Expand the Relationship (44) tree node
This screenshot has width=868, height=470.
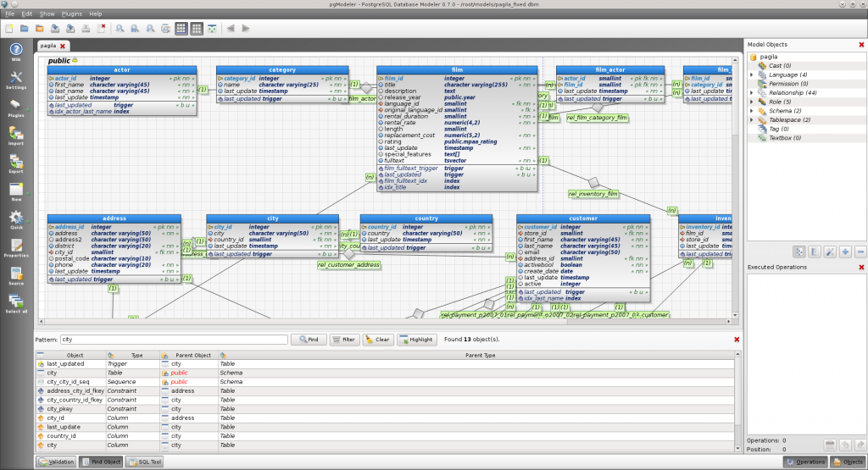click(751, 93)
